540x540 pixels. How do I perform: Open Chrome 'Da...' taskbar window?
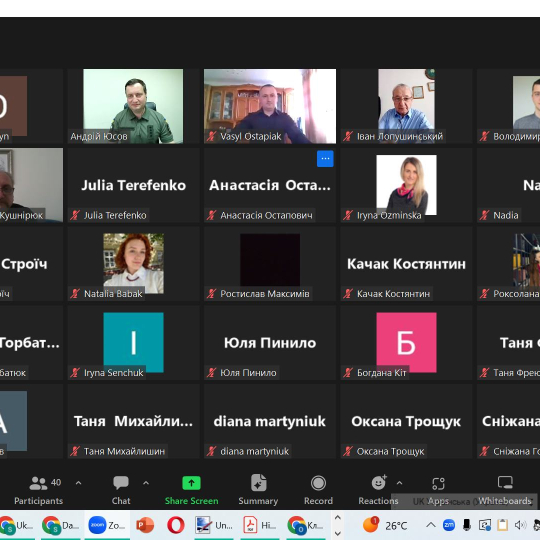(60, 526)
